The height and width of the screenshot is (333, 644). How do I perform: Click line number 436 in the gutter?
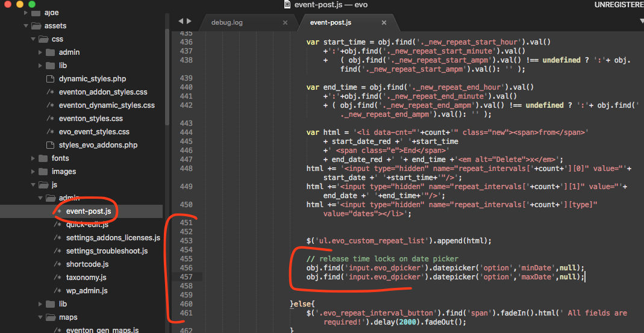187,42
